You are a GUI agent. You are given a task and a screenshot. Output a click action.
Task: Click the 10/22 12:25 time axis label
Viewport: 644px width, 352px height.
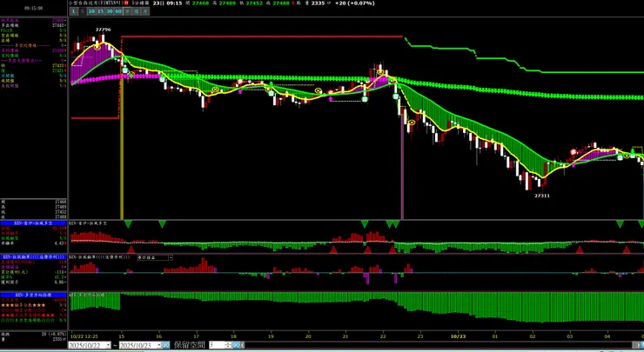click(84, 336)
